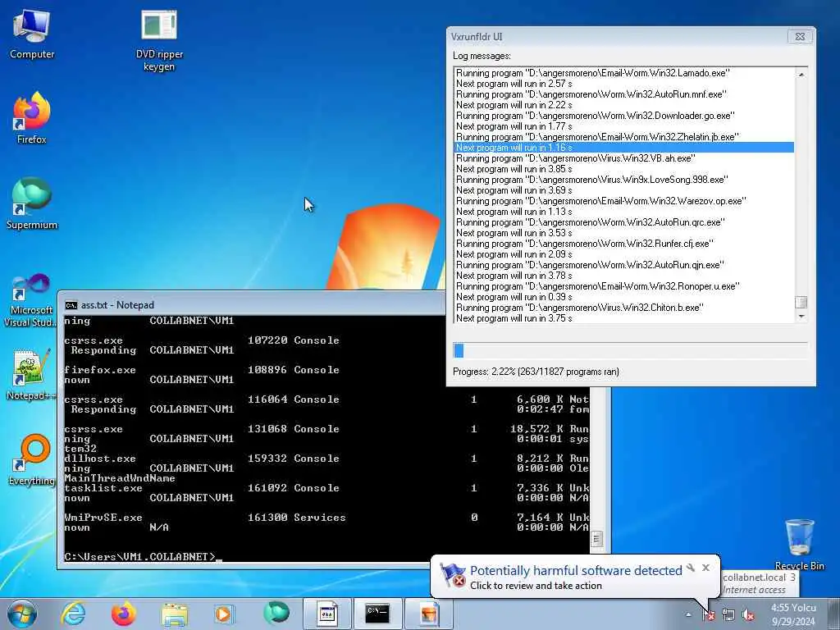Select highlighted log line 'Next program will run in 1.16 s'
This screenshot has width=840, height=630.
coord(623,148)
